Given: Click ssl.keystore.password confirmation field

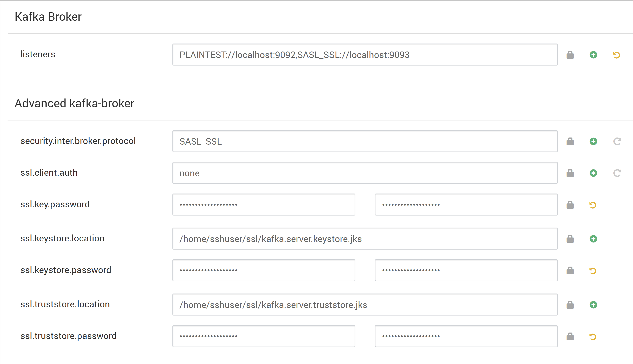Looking at the screenshot, I should (x=466, y=270).
